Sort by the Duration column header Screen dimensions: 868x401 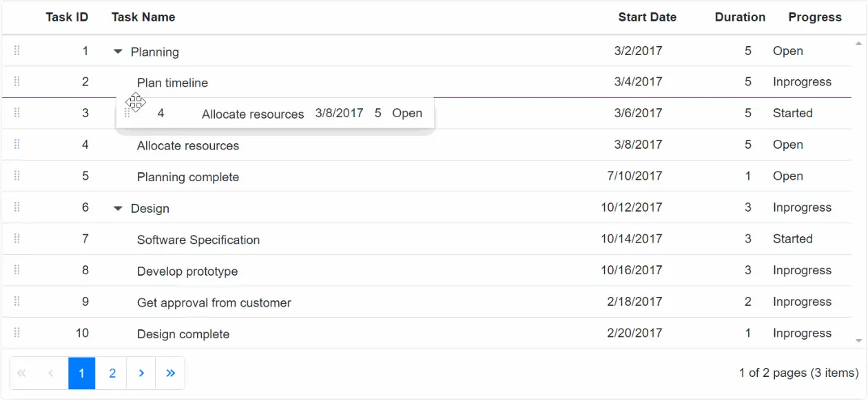(x=740, y=17)
